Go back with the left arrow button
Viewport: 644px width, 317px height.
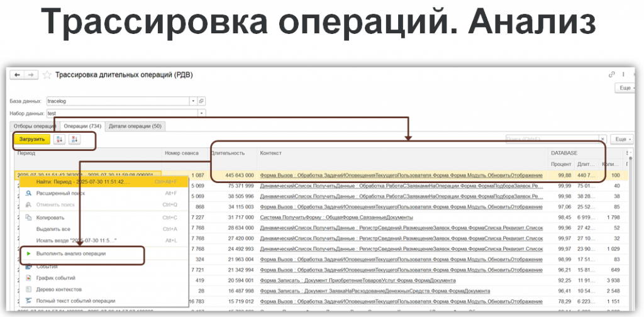(17, 75)
